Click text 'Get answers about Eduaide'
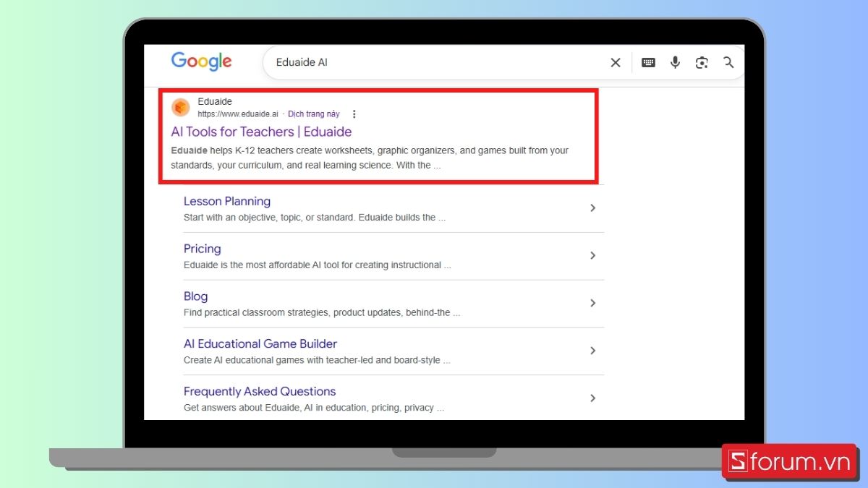 (314, 408)
